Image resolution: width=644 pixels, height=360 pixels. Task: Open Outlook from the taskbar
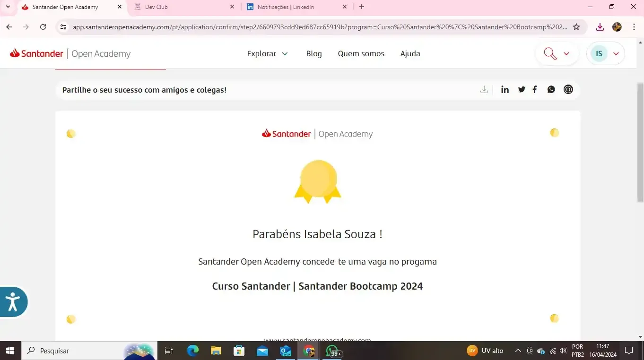[x=286, y=351]
